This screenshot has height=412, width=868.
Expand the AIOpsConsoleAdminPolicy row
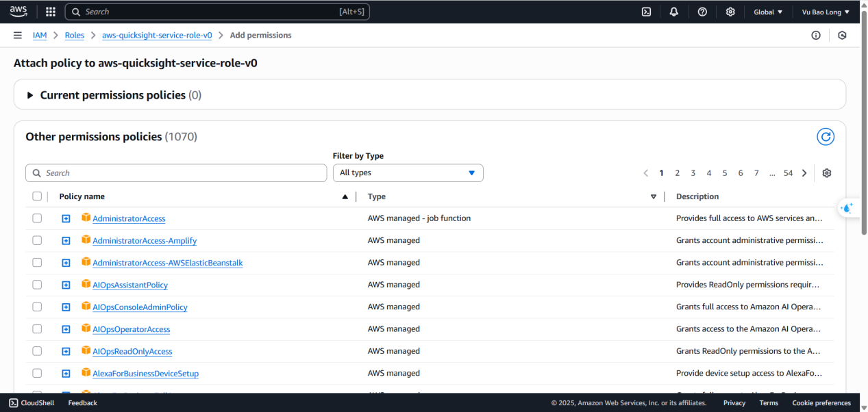click(x=66, y=307)
